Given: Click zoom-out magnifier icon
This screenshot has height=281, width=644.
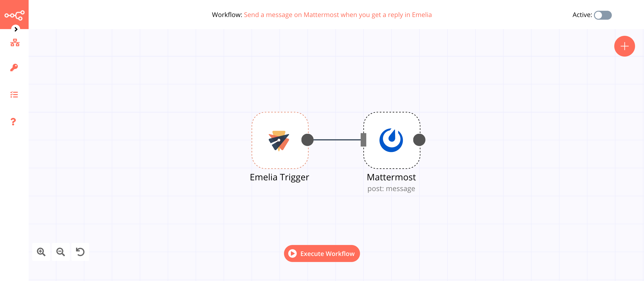Looking at the screenshot, I should click(60, 252).
